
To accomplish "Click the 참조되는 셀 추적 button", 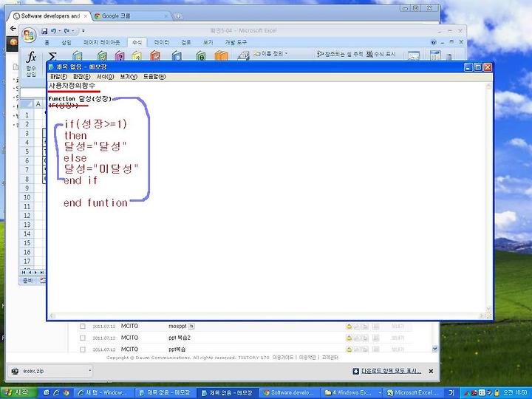I will (340, 54).
